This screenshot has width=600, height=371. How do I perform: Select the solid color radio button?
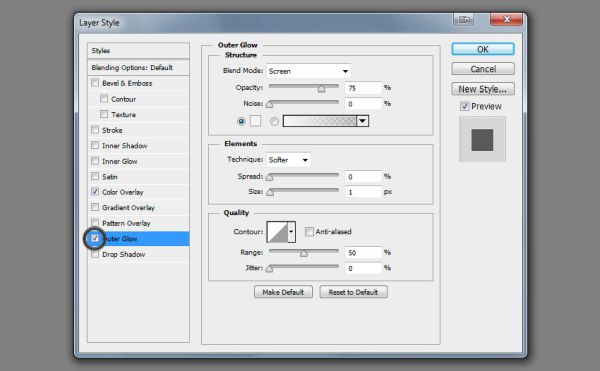241,121
